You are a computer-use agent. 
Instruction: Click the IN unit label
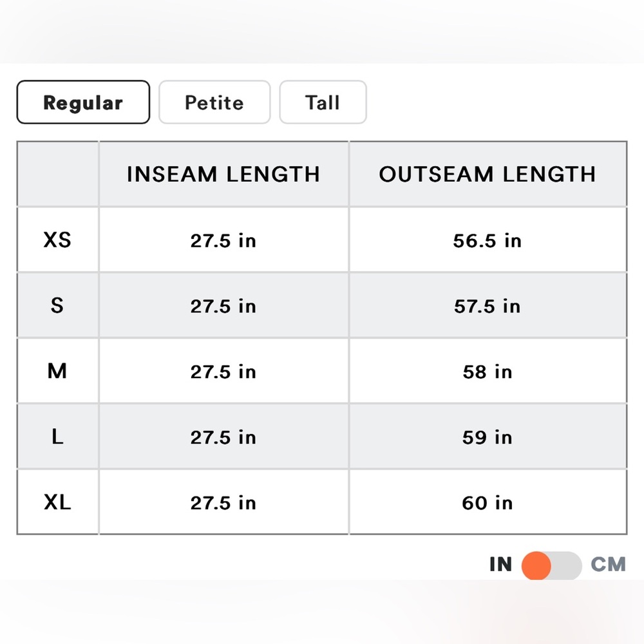[500, 565]
